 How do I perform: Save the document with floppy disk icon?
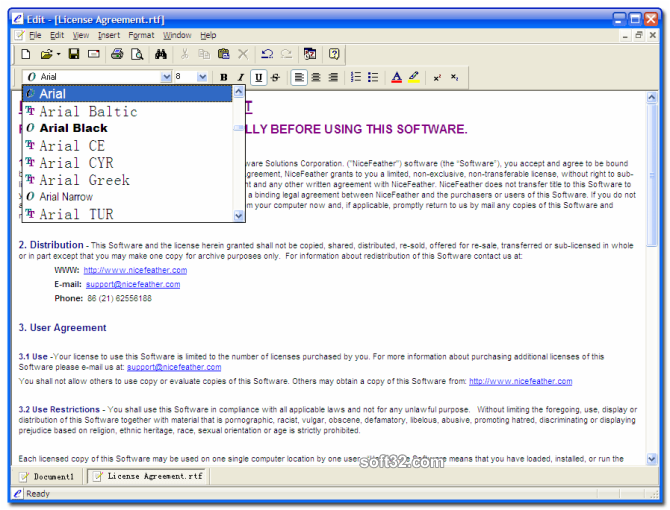tap(74, 54)
